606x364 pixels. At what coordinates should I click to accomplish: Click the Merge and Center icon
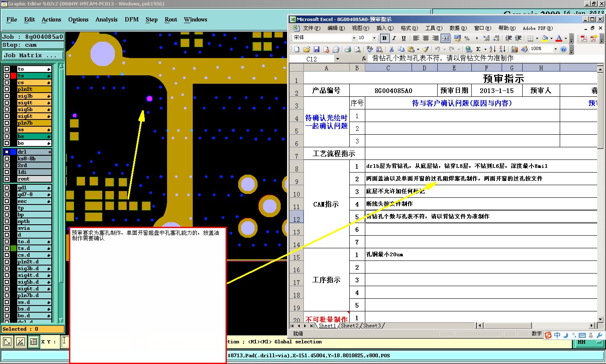pyautogui.click(x=445, y=38)
